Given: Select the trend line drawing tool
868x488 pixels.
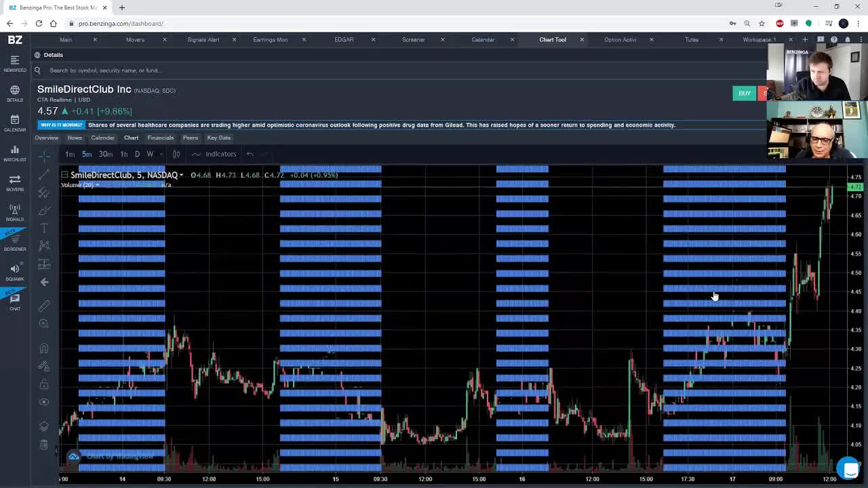Looking at the screenshot, I should (44, 175).
